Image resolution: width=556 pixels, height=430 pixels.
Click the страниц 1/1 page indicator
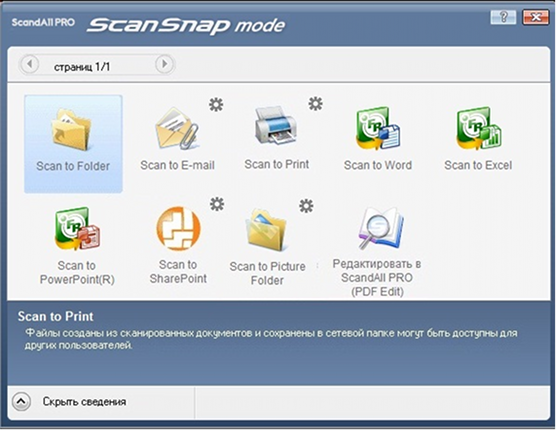point(82,67)
